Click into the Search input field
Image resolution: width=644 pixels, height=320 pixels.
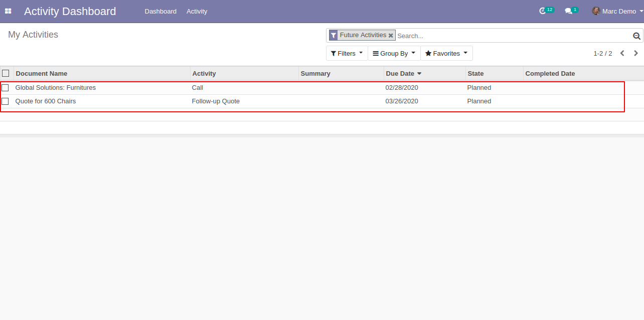[x=513, y=36]
